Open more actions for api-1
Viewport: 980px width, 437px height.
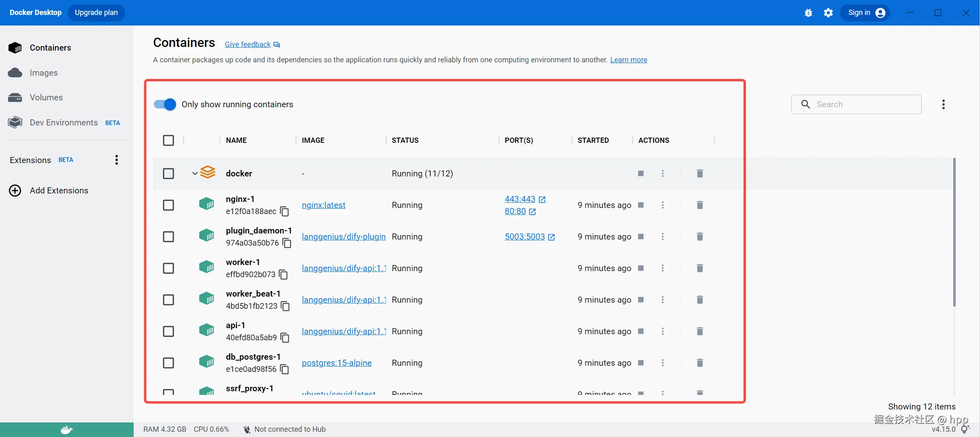coord(663,331)
